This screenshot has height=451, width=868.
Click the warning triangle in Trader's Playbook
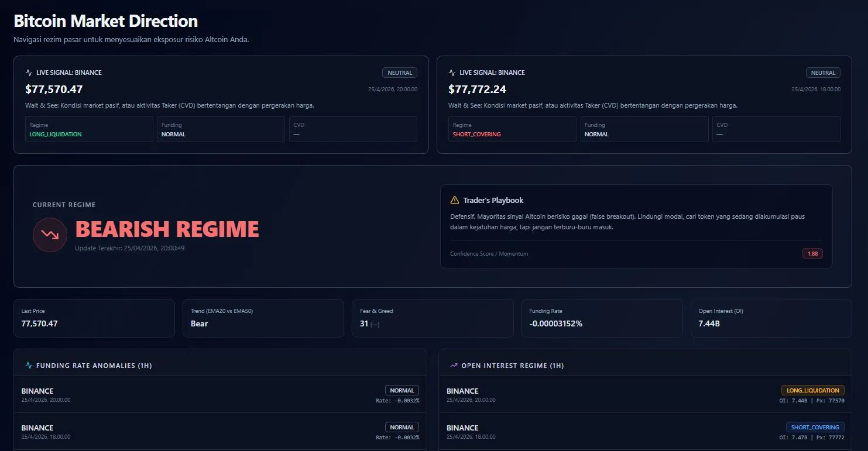(456, 199)
